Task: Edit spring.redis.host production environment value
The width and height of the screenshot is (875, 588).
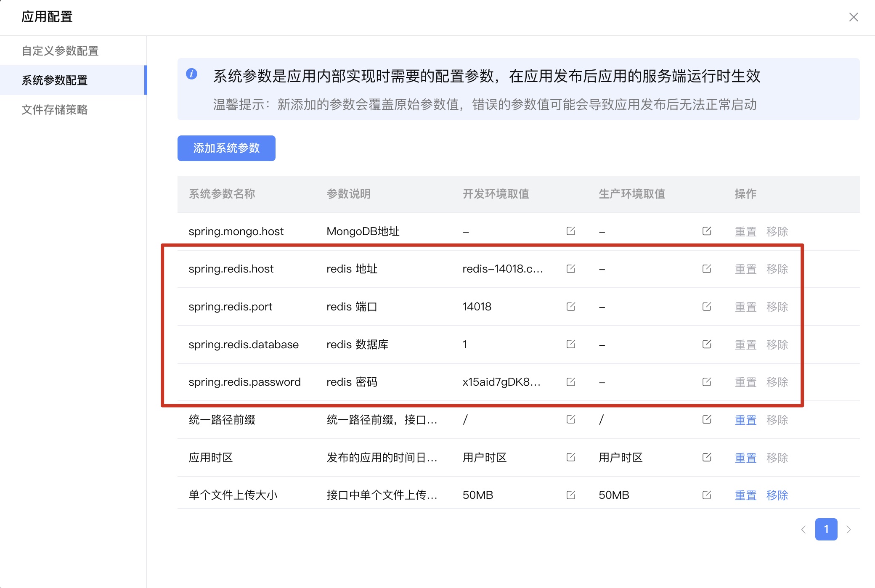Action: pyautogui.click(x=706, y=269)
